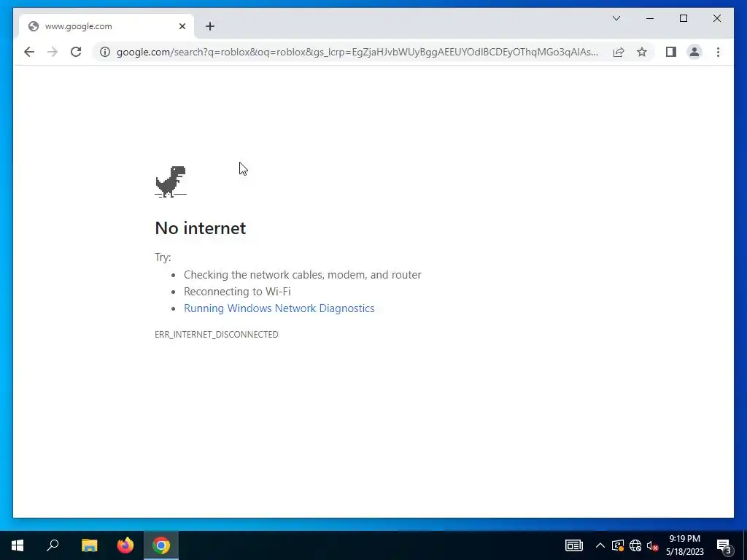Select the ERR_INTERNET_DISCONNECTED error code

pyautogui.click(x=216, y=334)
